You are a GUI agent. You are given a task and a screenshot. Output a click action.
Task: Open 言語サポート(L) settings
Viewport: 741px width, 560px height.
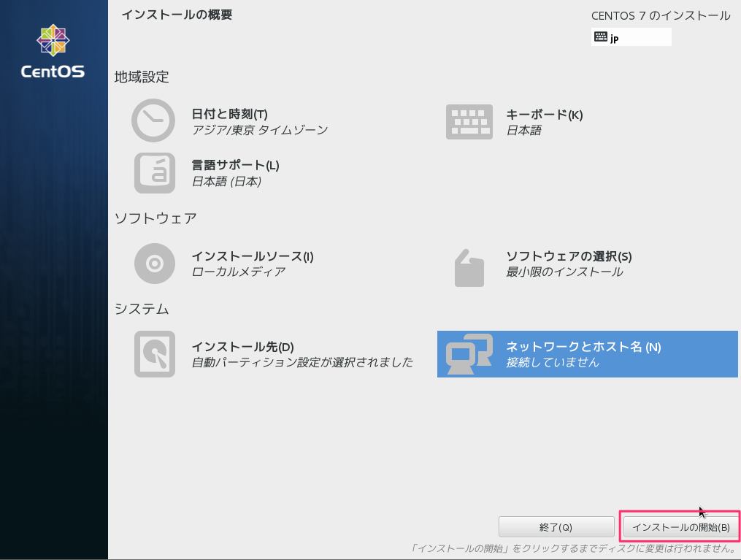pos(235,166)
